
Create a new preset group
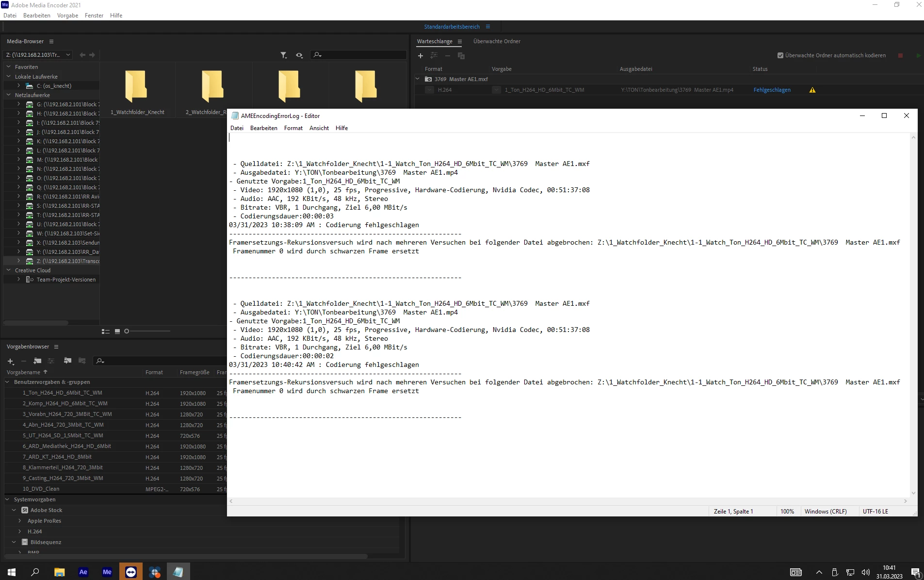tap(37, 361)
